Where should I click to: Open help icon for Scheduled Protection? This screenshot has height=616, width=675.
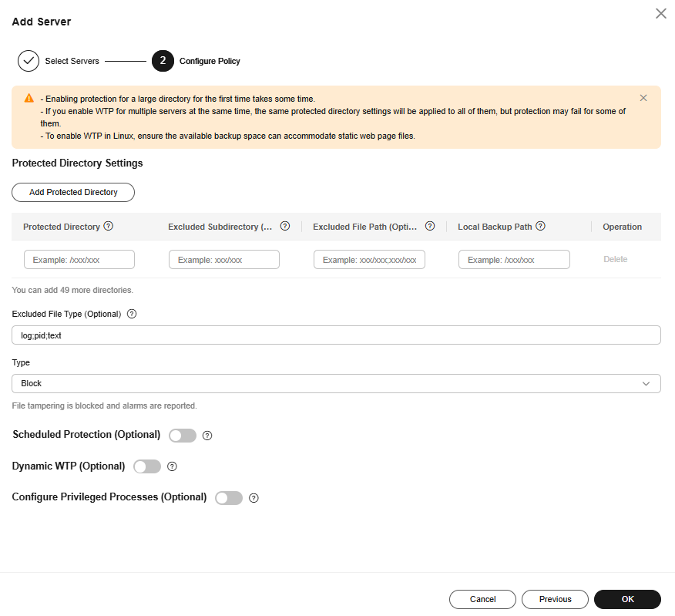(207, 436)
